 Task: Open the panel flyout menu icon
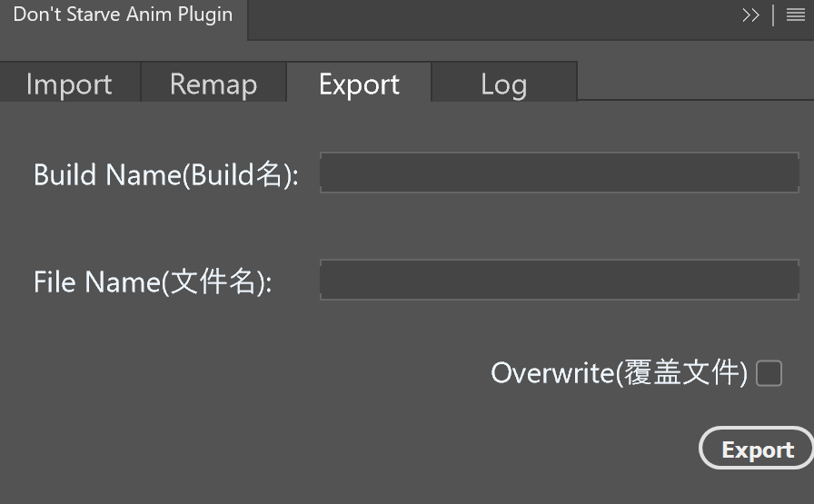(795, 15)
